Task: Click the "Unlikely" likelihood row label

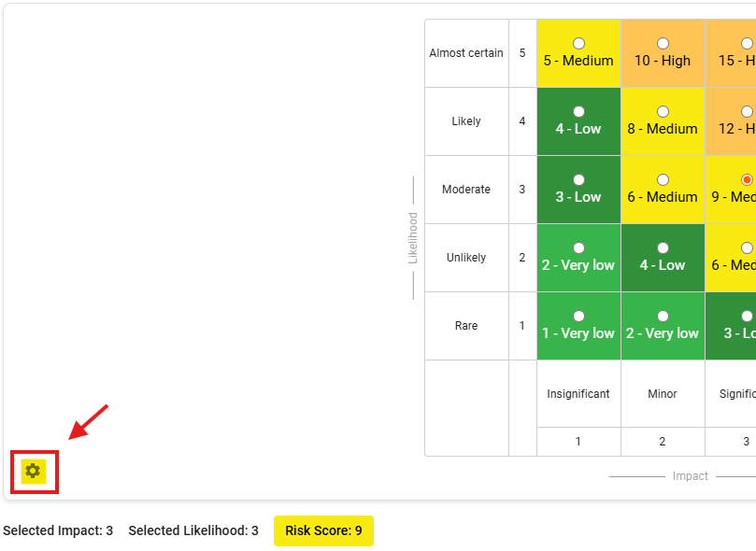Action: (466, 258)
